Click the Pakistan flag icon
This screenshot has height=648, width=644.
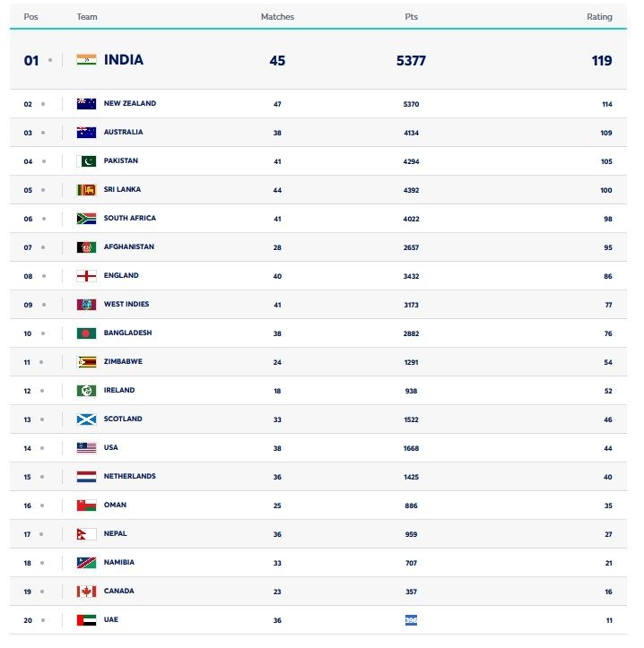coord(86,161)
